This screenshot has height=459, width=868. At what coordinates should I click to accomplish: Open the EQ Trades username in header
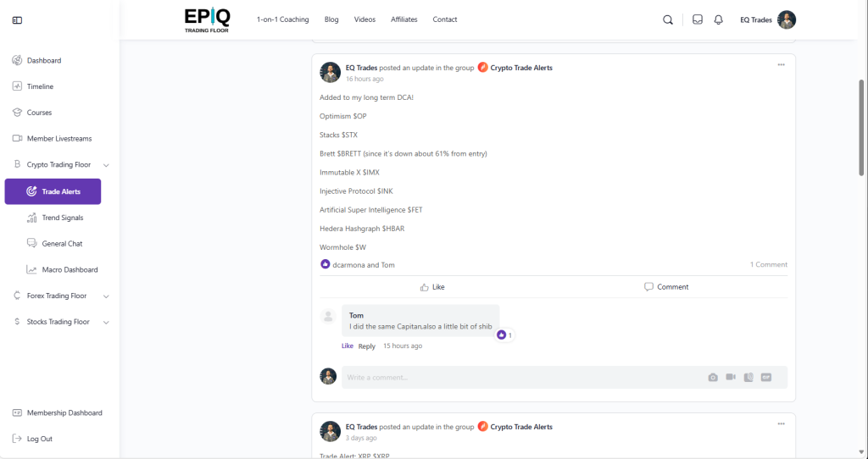tap(755, 20)
